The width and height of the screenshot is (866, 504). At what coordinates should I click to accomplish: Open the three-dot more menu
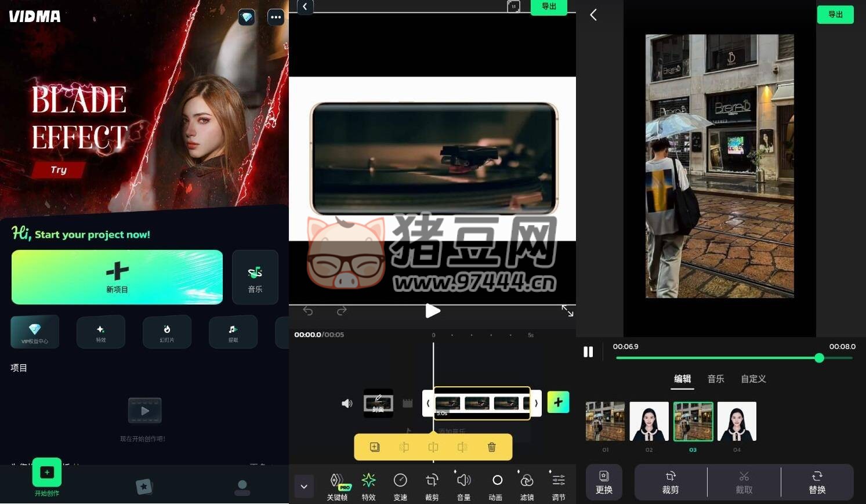(276, 17)
